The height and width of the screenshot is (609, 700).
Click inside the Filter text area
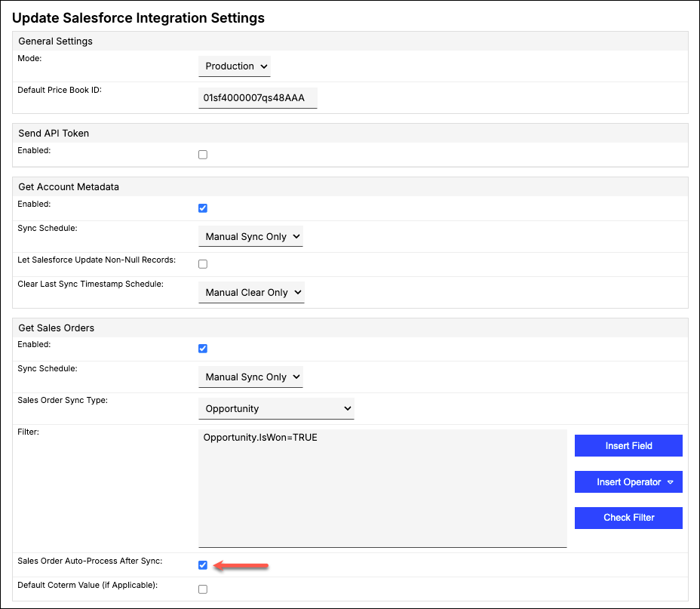(x=382, y=488)
